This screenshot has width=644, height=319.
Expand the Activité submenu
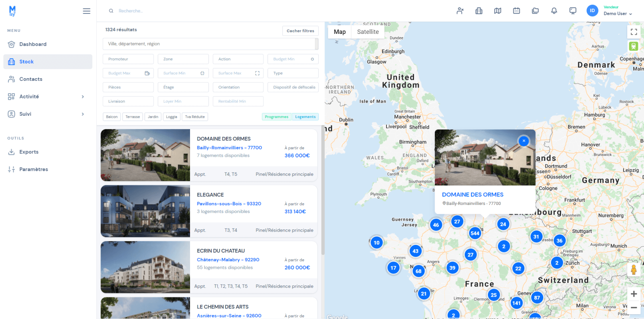click(83, 96)
